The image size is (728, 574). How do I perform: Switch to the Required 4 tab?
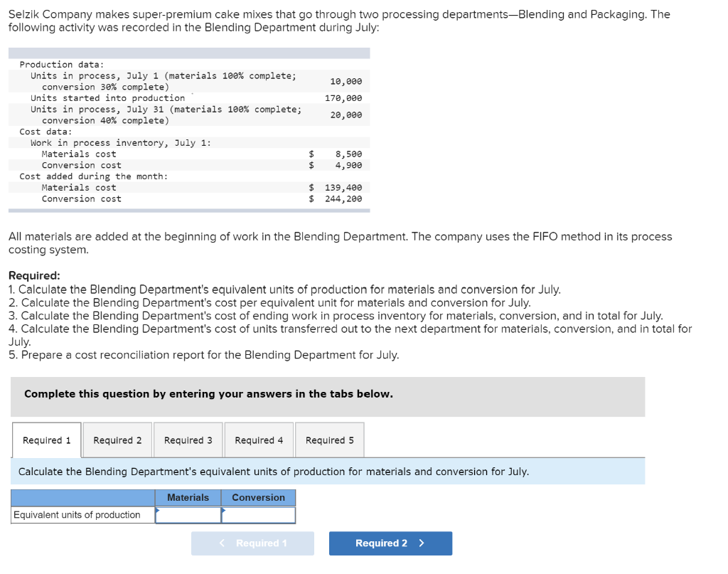click(259, 440)
